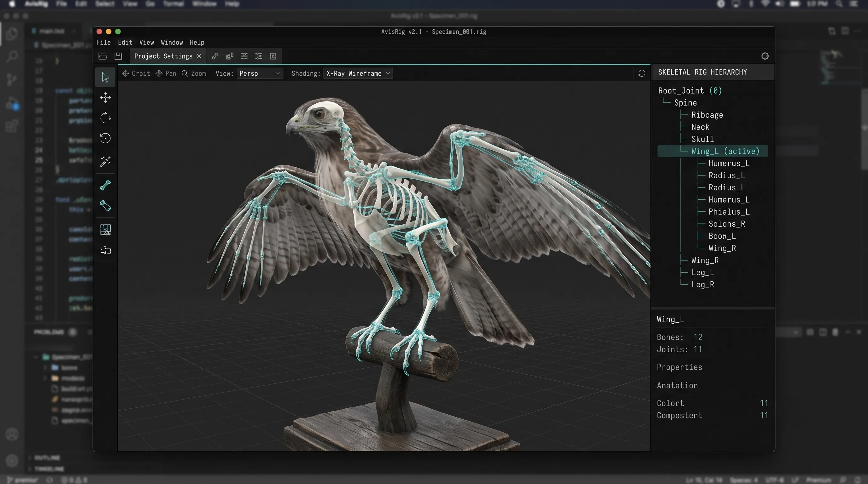Click the Compostent value row
868x484 pixels.
pos(713,415)
